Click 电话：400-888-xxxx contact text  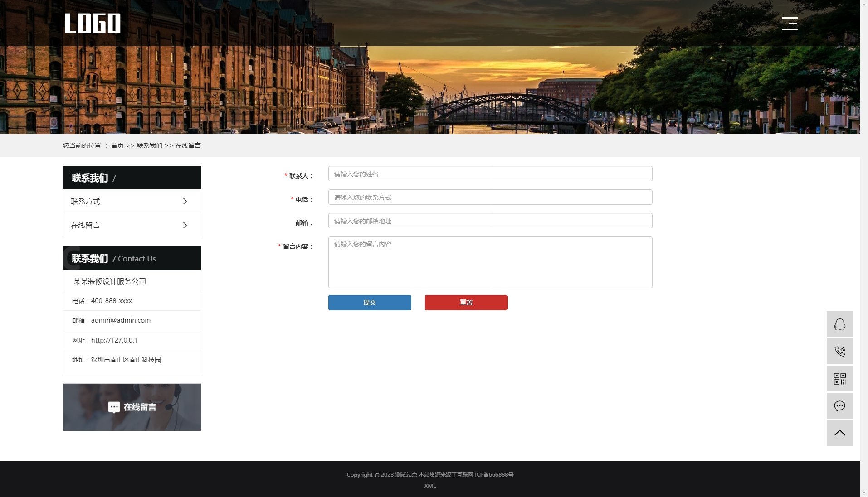(x=102, y=301)
